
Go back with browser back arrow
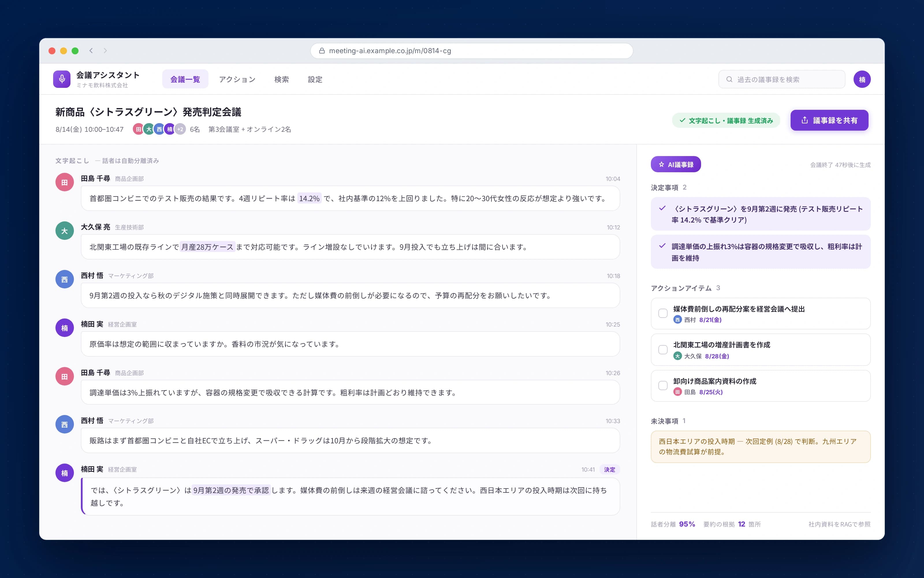(91, 51)
